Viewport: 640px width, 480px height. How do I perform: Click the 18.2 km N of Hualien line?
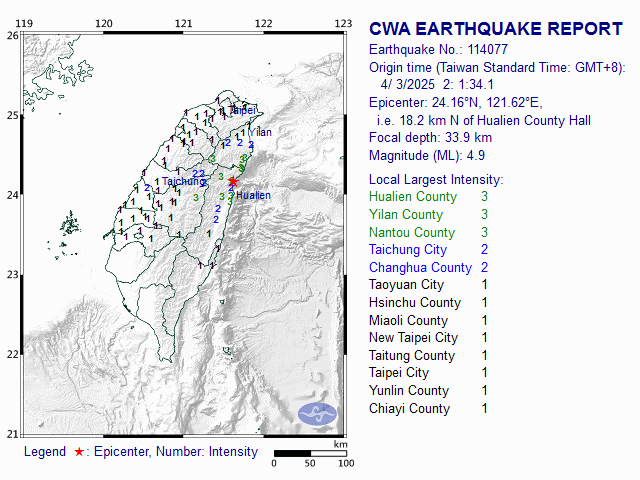tap(484, 120)
